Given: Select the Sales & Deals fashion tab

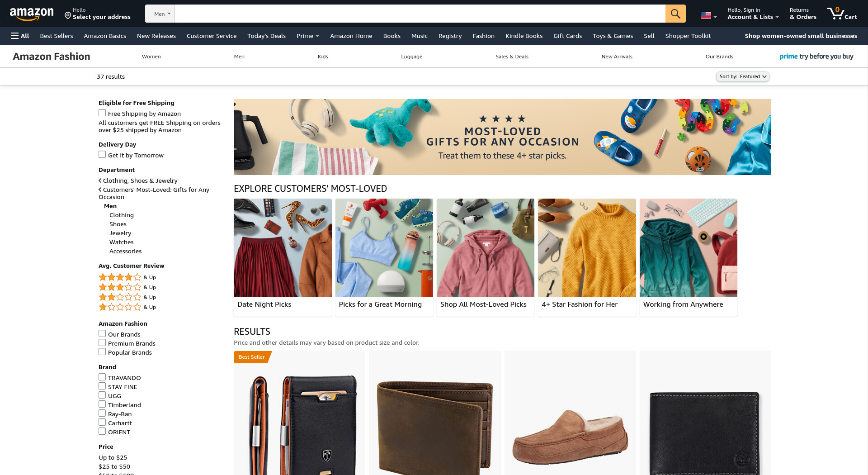Looking at the screenshot, I should (x=512, y=57).
